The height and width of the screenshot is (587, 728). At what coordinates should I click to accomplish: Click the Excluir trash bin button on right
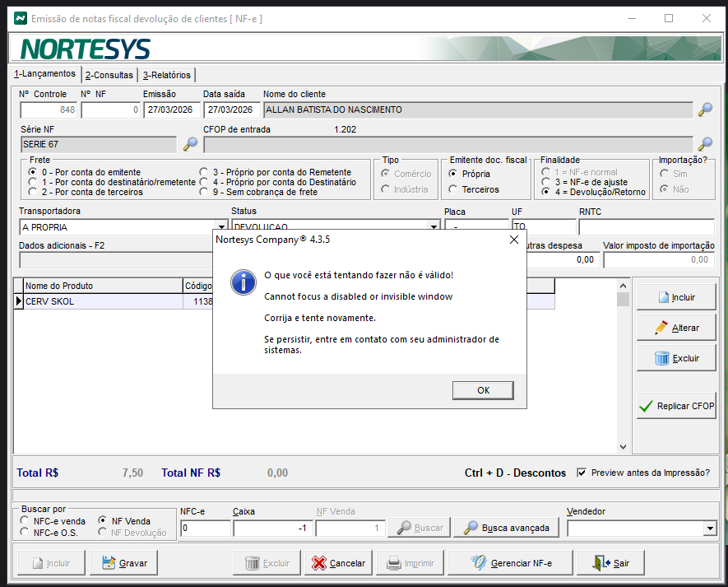tap(675, 358)
